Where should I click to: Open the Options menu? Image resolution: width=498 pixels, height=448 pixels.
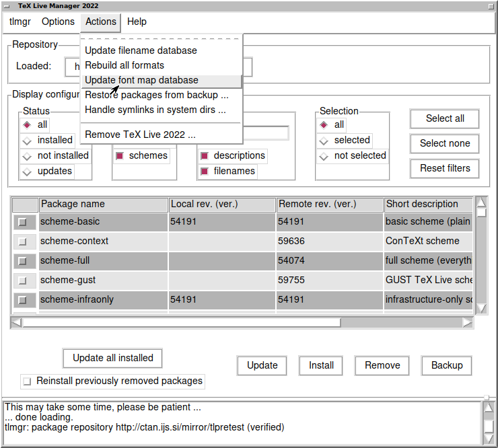coord(58,22)
